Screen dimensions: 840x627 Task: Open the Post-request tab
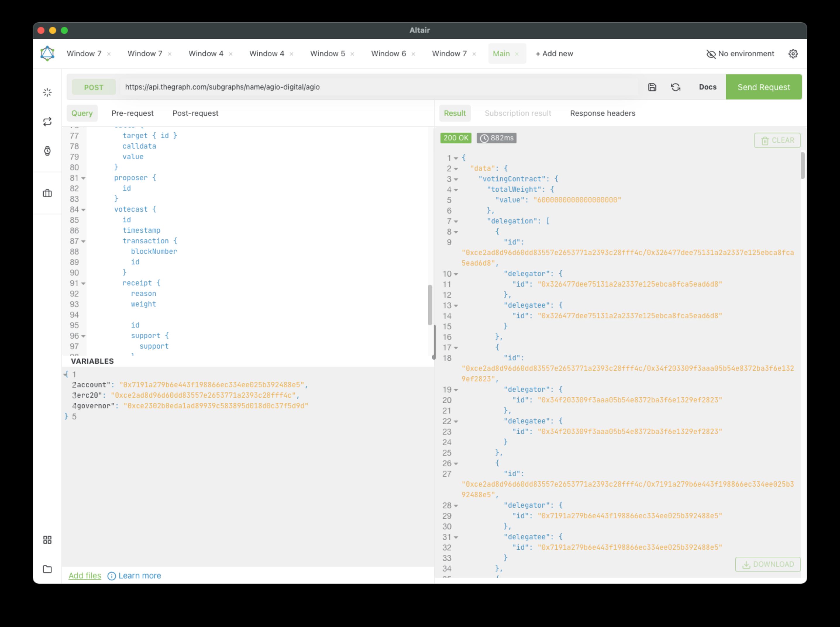click(195, 113)
